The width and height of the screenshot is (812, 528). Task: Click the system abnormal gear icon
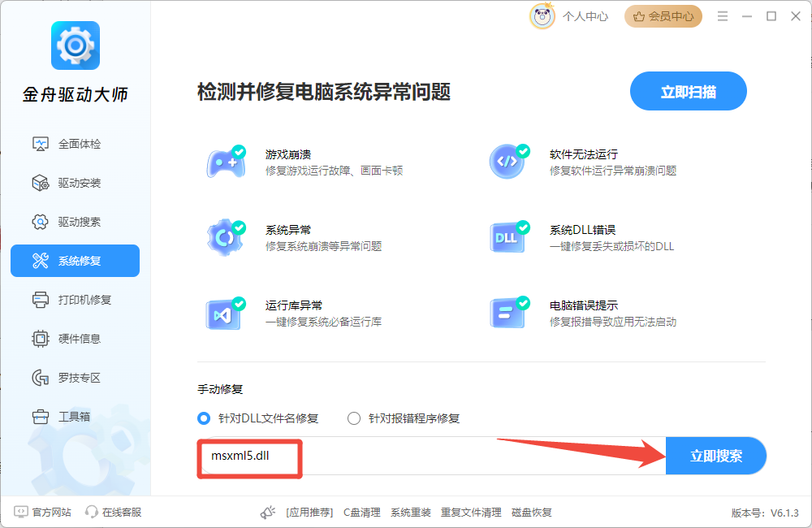[x=225, y=237]
